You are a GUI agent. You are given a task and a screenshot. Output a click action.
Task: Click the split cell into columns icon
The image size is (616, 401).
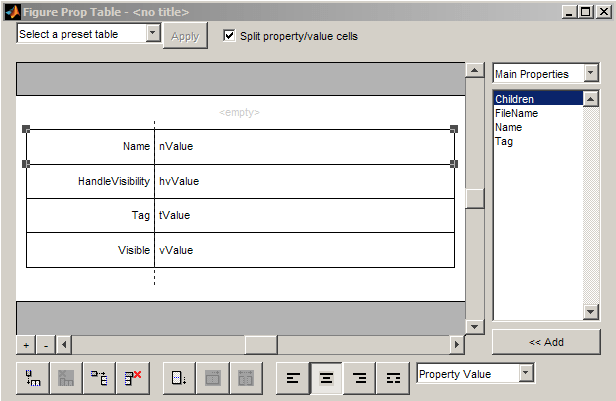pos(33,378)
